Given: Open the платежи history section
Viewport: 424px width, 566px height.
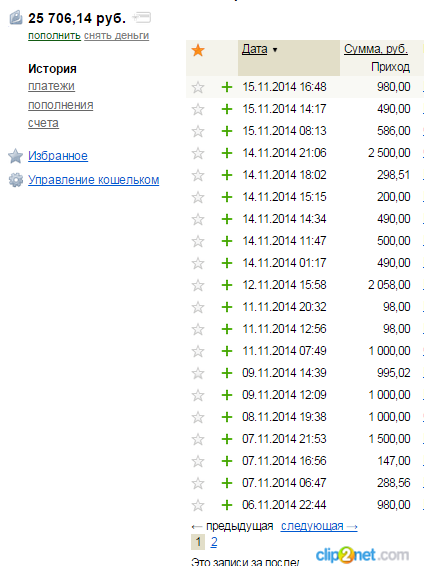Looking at the screenshot, I should pos(51,86).
